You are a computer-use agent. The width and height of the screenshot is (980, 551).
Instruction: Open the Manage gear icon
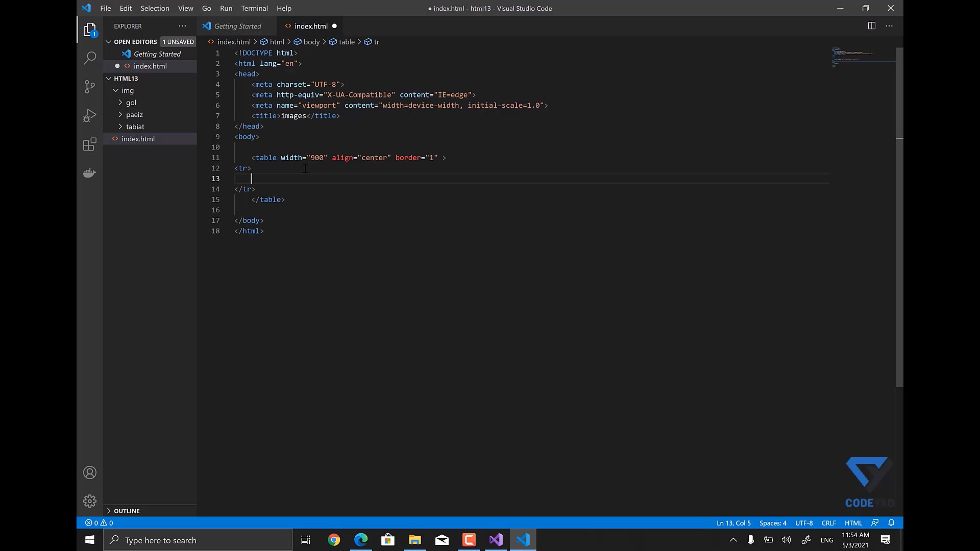90,501
